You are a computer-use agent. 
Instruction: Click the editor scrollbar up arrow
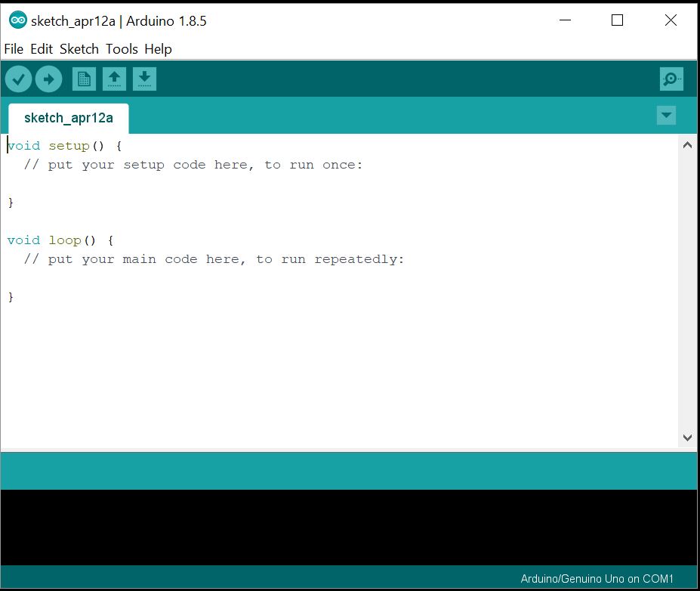pyautogui.click(x=687, y=145)
